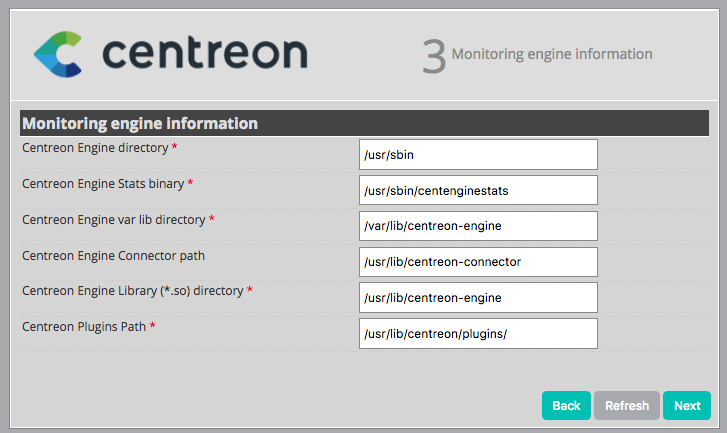Click the Centreon logo icon
The width and height of the screenshot is (727, 433).
click(56, 54)
